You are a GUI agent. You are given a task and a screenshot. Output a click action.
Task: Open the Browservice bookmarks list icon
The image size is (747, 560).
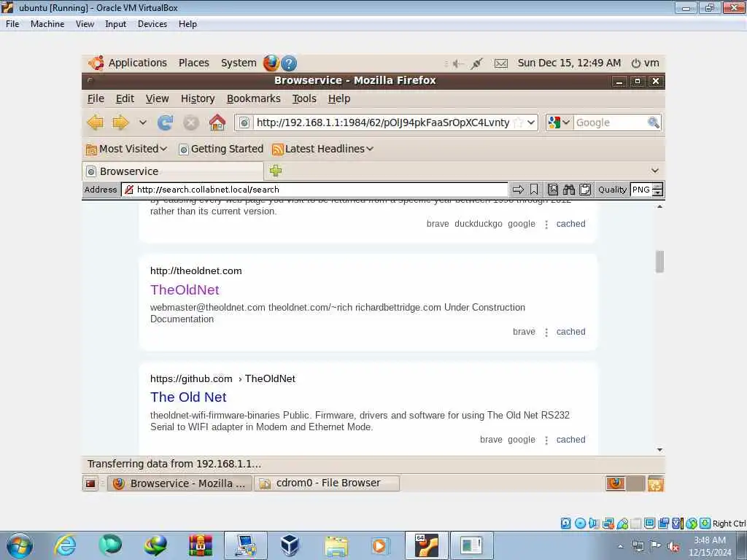[553, 190]
